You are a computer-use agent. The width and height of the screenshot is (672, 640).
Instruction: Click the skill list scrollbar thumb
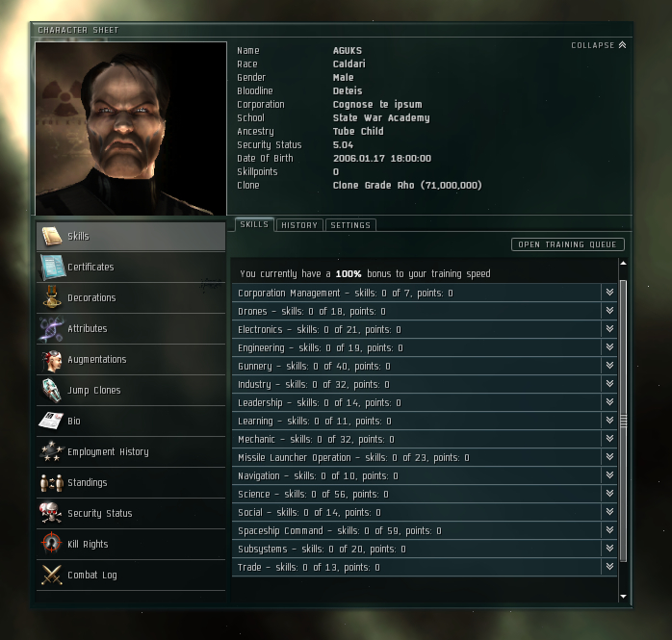pos(623,421)
